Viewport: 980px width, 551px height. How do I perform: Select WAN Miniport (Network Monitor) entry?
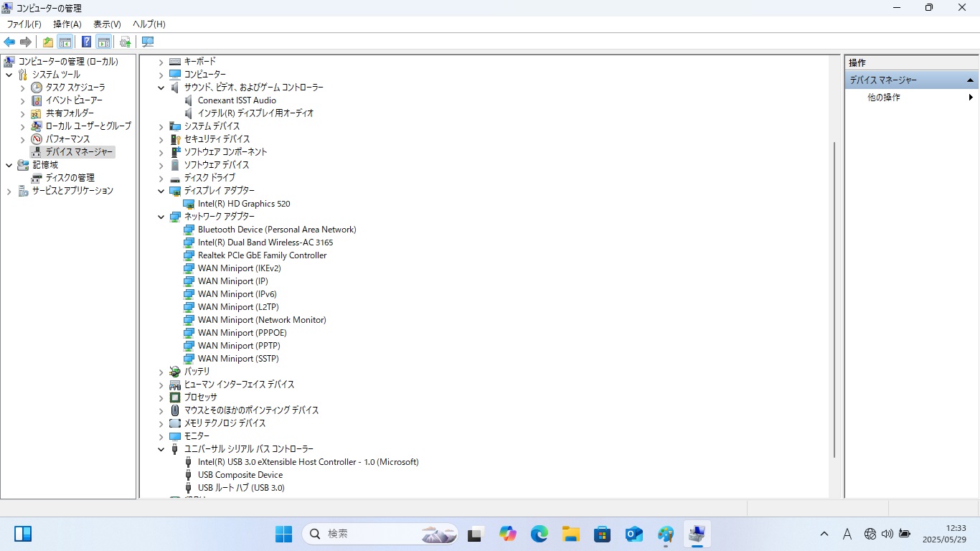click(262, 320)
